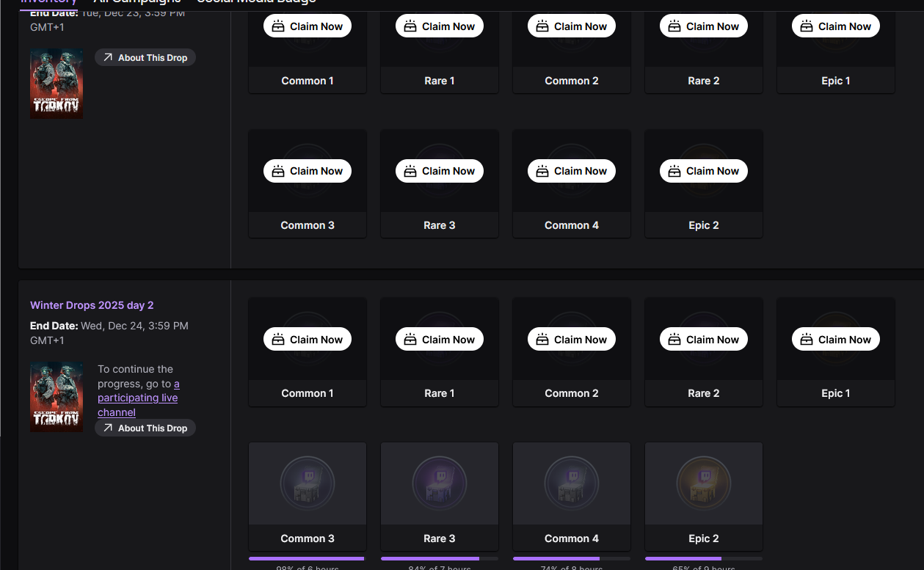This screenshot has width=924, height=570.
Task: Claim Common 1 in the campaign ending Dec 23
Action: [308, 26]
